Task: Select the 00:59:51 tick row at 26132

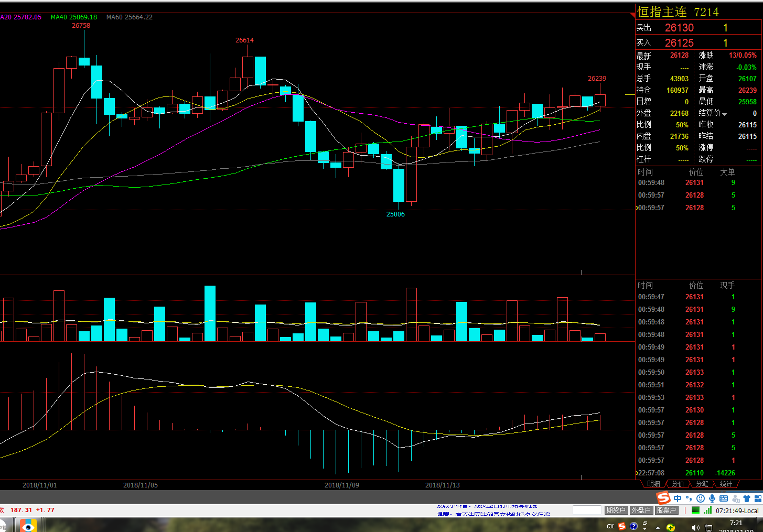Action: coord(698,385)
